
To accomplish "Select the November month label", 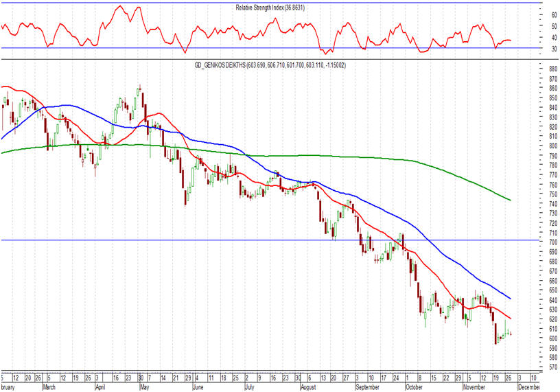I will click(474, 387).
